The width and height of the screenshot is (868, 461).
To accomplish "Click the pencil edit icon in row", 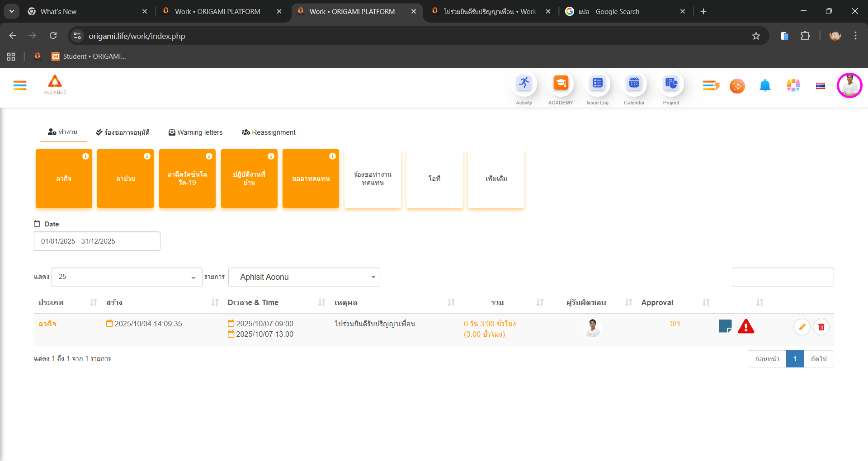I will 802,327.
